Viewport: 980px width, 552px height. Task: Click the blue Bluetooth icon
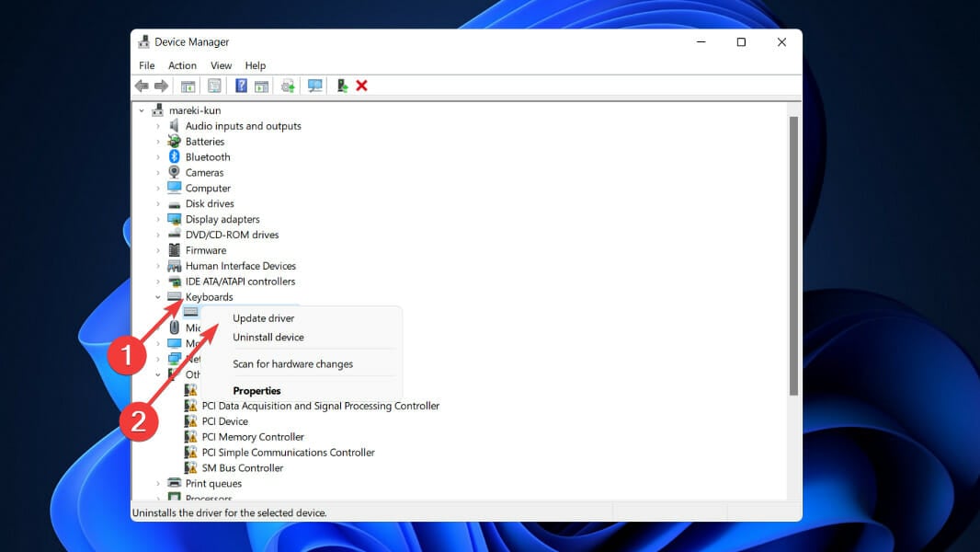point(174,157)
